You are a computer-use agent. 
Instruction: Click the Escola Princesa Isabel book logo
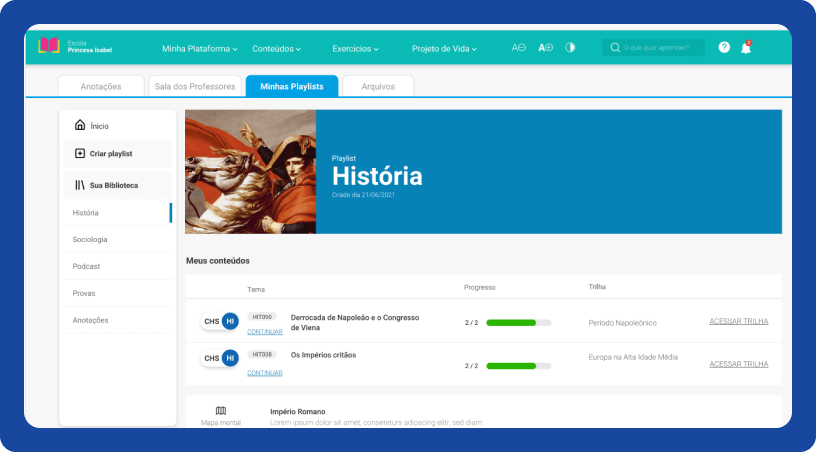pyautogui.click(x=49, y=46)
